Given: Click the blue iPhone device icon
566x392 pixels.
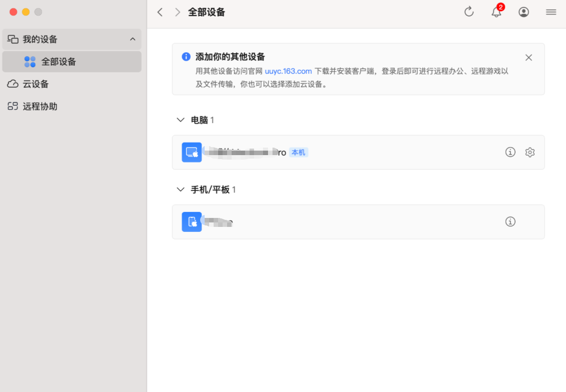Looking at the screenshot, I should tap(191, 222).
